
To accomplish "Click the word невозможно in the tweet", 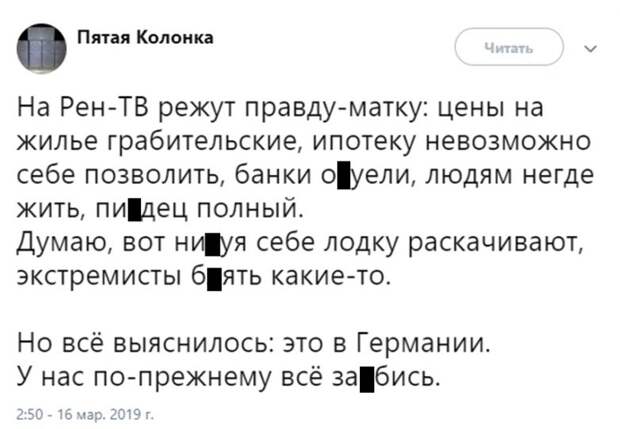I will click(x=508, y=142).
